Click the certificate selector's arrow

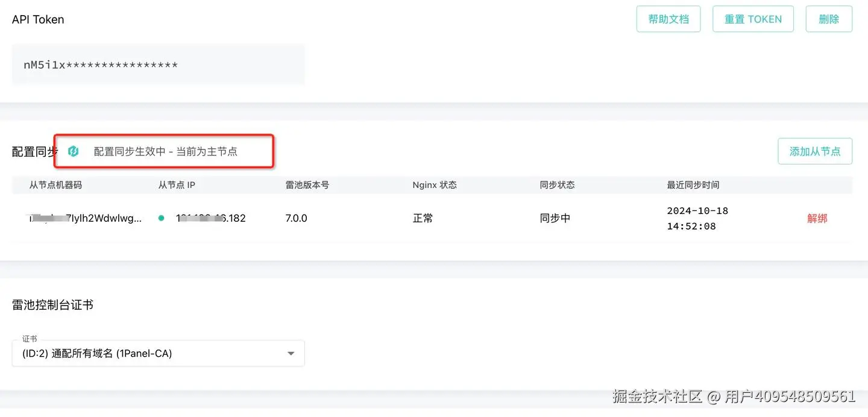coord(291,354)
